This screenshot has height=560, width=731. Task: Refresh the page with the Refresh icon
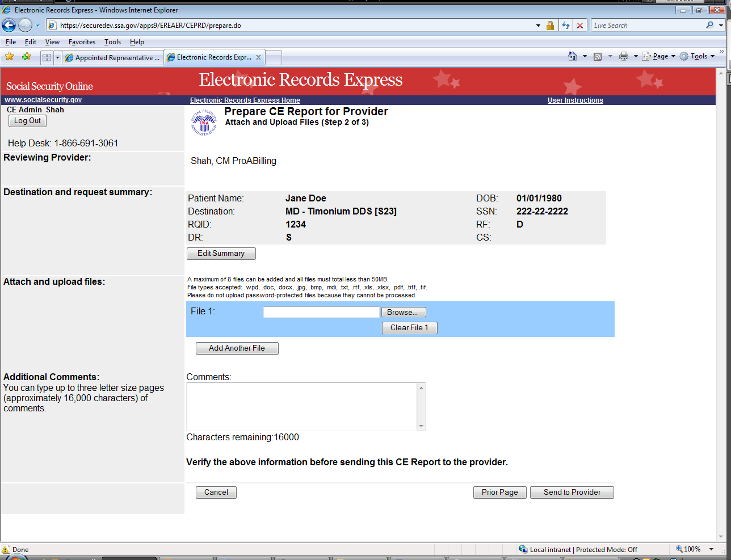point(565,26)
